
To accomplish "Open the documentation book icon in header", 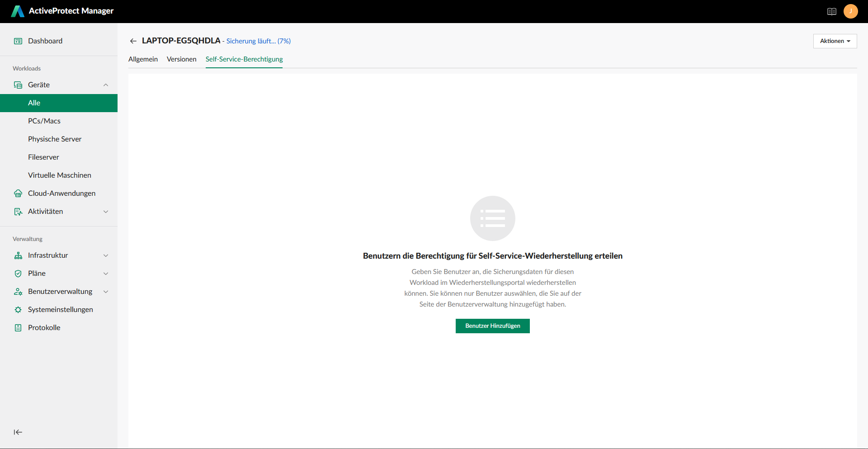I will 831,11.
